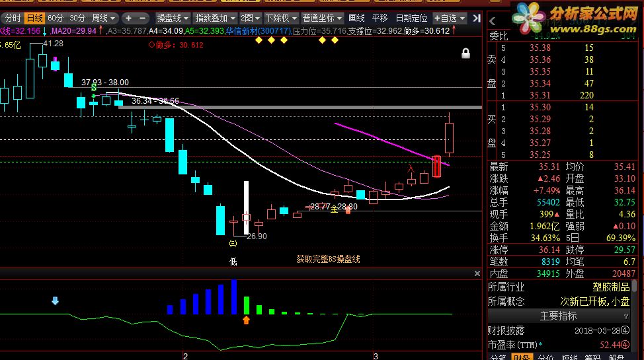The height and width of the screenshot is (360, 644).
Task: Click the 华信新材(300717) stock name link
Action: point(259,31)
